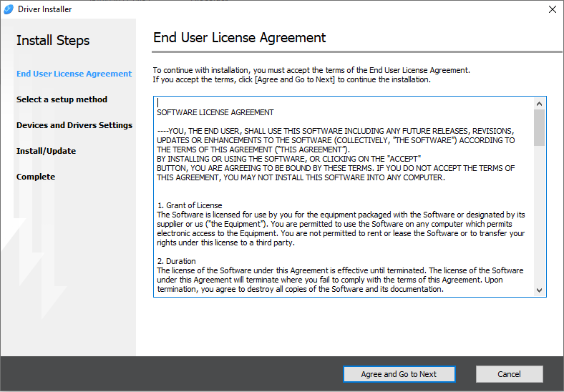Cancel the driver installation

509,374
